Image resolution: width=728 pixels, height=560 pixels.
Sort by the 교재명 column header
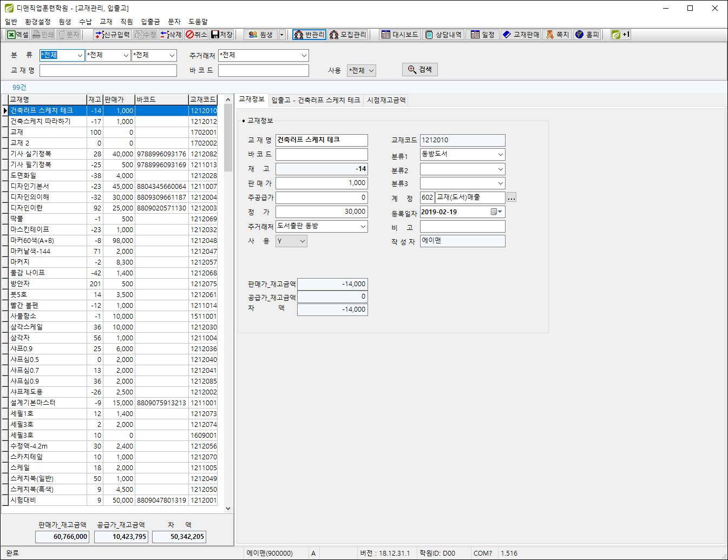point(48,100)
